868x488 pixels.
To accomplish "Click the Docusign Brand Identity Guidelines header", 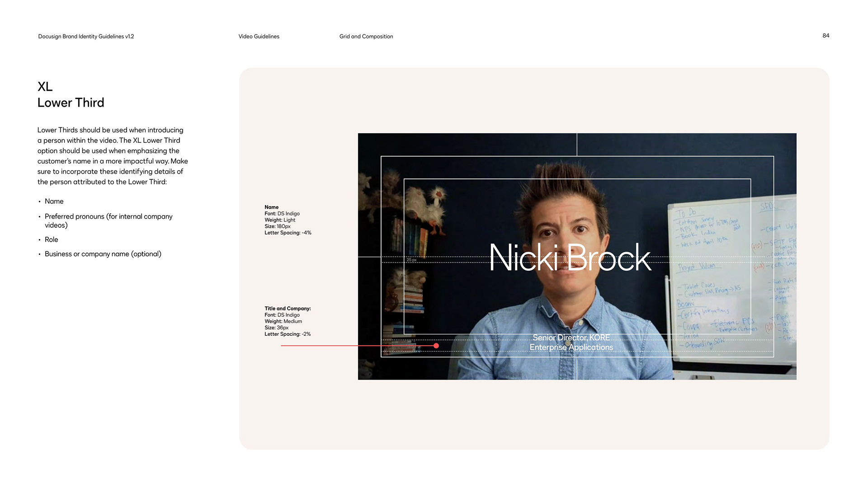I will 86,37.
